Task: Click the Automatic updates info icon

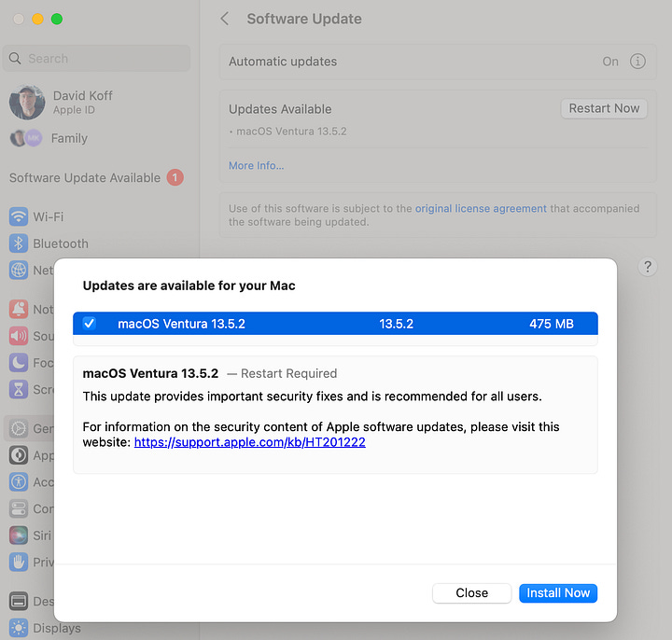Action: point(637,62)
